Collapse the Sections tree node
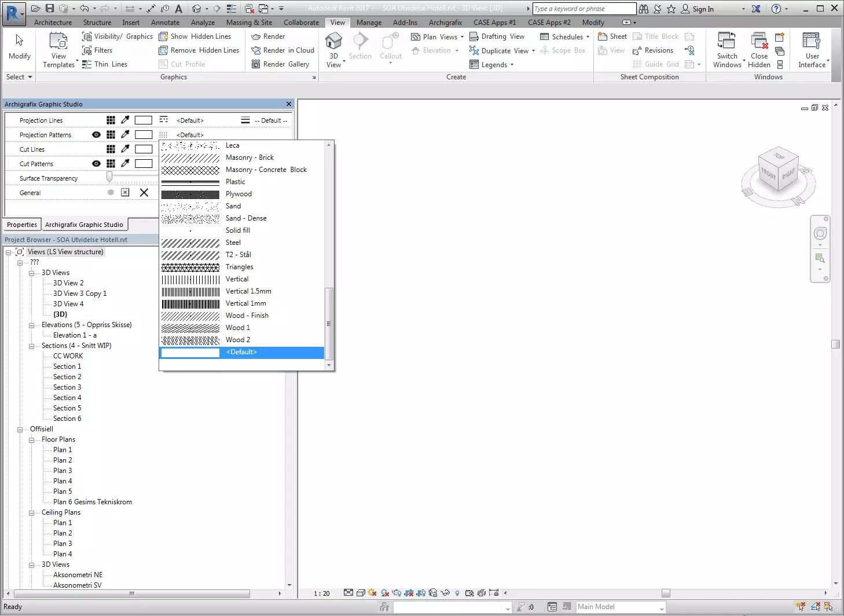This screenshot has width=844, height=616. click(x=32, y=346)
